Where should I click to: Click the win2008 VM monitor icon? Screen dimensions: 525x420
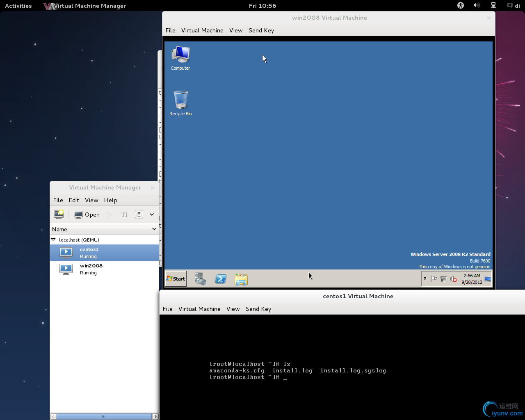(x=66, y=269)
